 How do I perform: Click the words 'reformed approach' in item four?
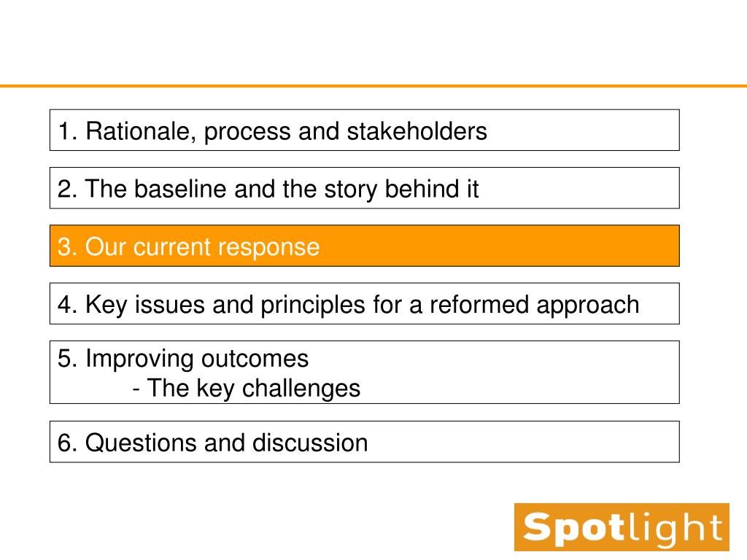tap(534, 306)
